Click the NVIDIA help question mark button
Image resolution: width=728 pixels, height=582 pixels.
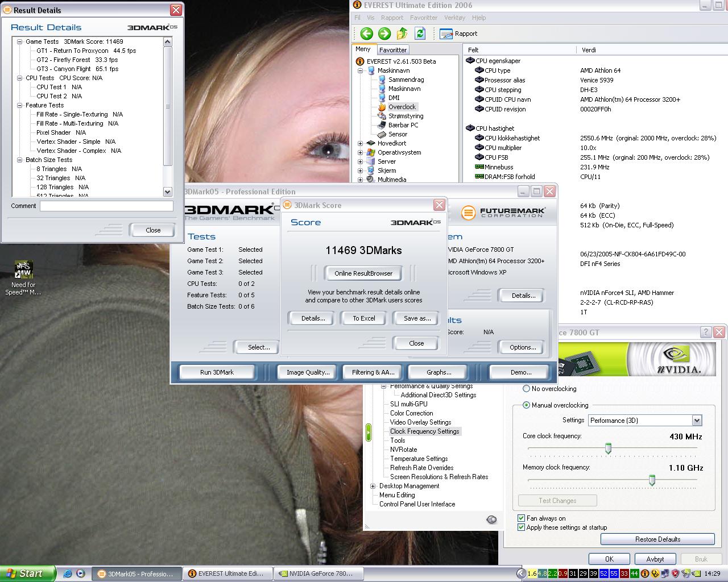click(706, 332)
